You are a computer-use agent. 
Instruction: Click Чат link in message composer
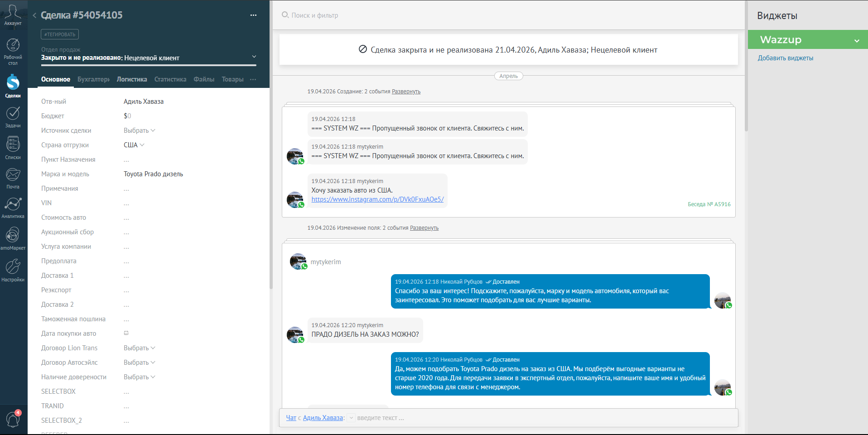coord(291,418)
